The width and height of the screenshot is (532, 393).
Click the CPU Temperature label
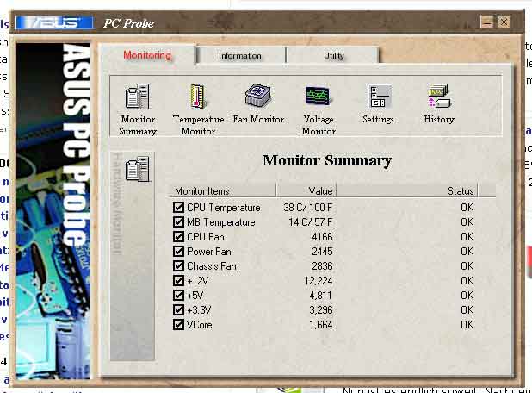[x=224, y=207]
